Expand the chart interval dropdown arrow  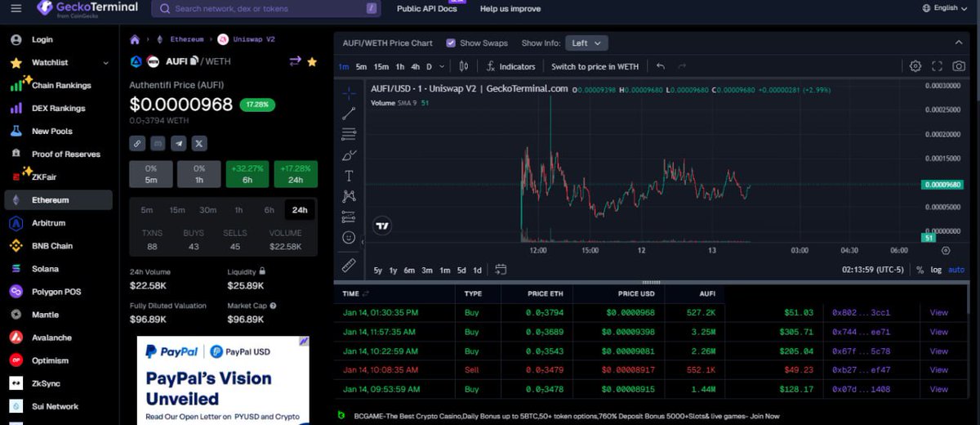coord(442,66)
